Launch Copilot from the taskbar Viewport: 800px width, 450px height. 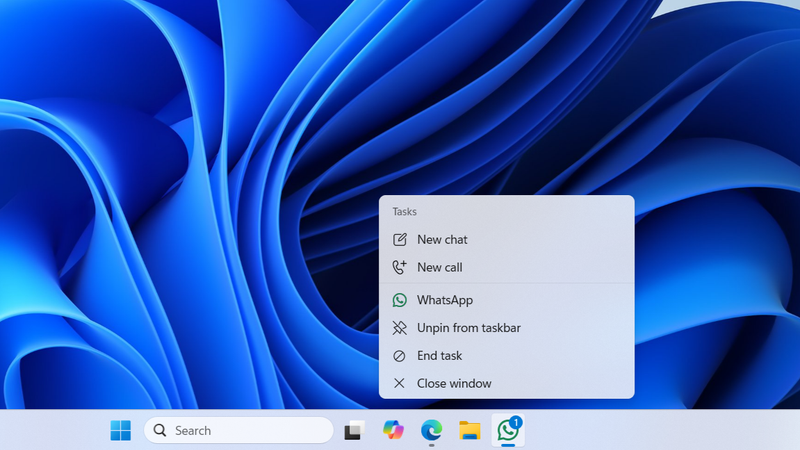393,430
